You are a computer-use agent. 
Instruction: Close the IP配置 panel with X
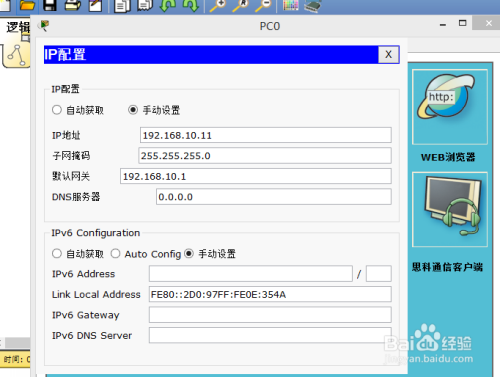tap(388, 54)
